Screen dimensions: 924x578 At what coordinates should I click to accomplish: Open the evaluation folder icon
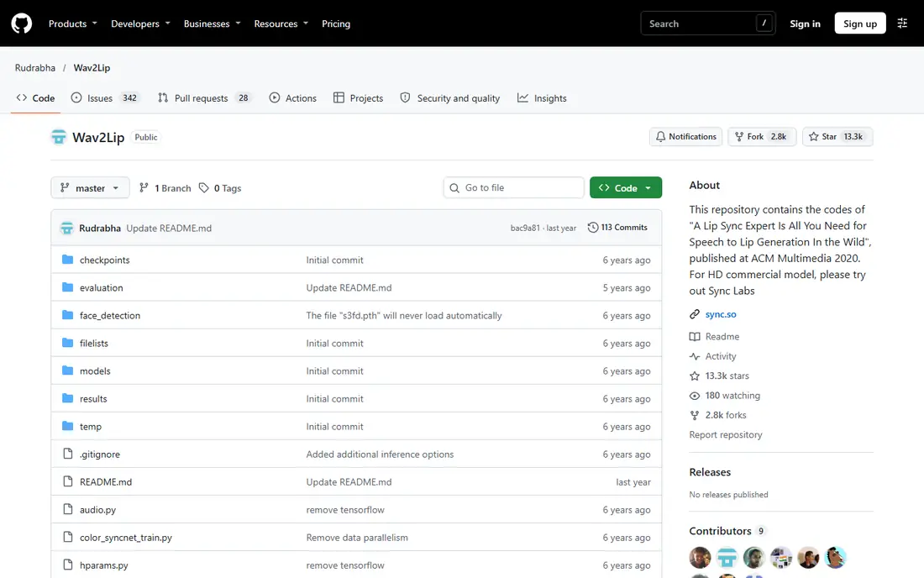[x=68, y=287]
